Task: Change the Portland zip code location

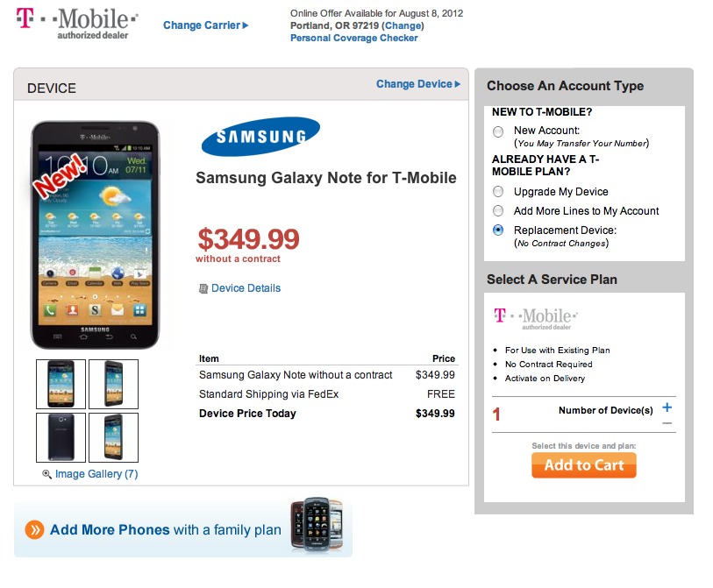Action: click(402, 26)
